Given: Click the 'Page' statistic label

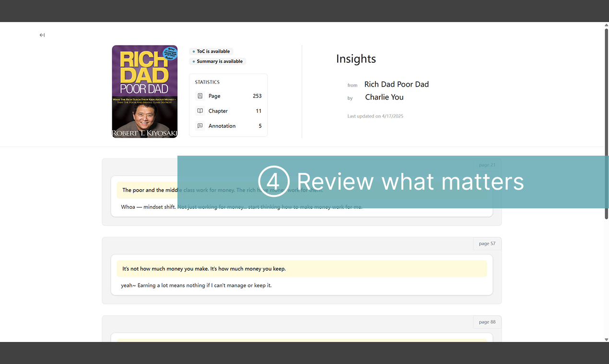Looking at the screenshot, I should pyautogui.click(x=214, y=96).
